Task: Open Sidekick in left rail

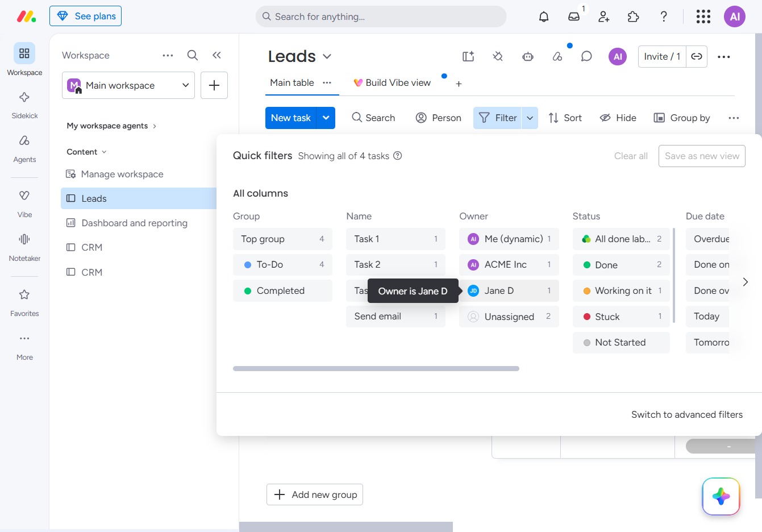Action: pos(24,106)
